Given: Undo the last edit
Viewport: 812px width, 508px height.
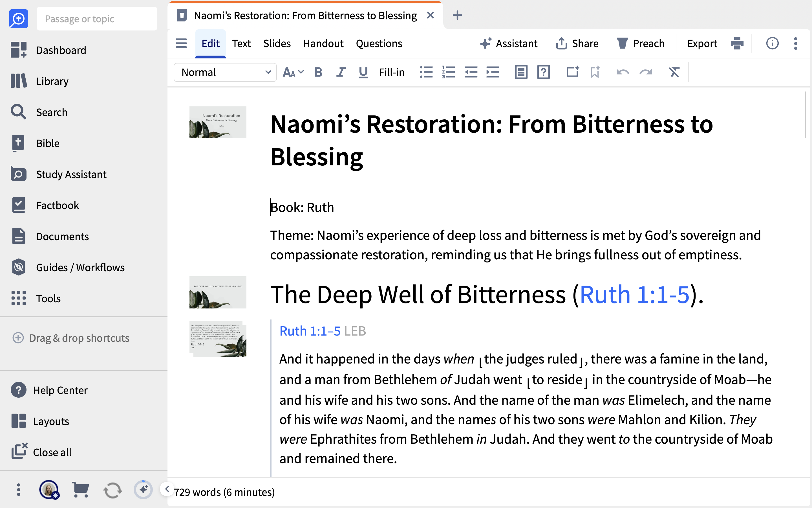Looking at the screenshot, I should click(623, 72).
